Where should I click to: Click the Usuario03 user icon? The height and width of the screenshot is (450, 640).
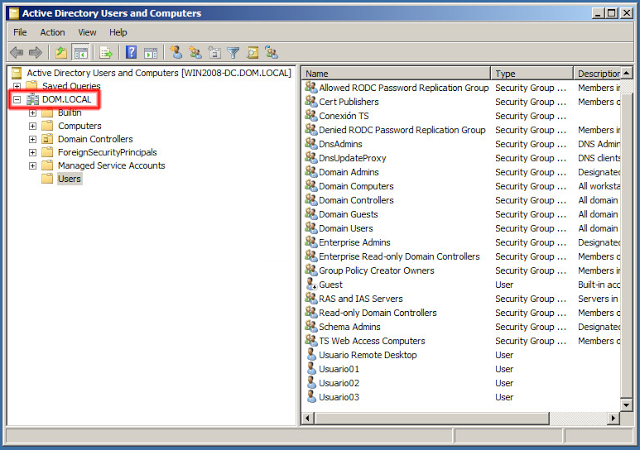[x=311, y=397]
